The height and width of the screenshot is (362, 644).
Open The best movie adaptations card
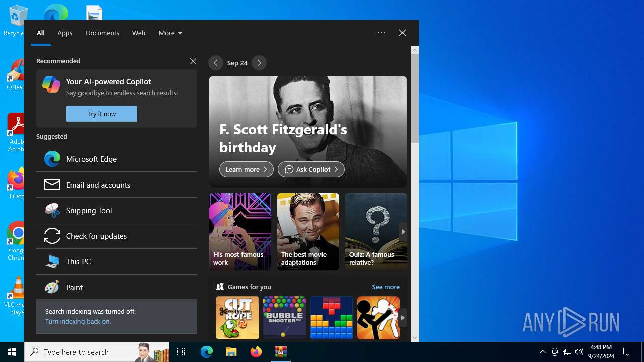[x=308, y=232]
